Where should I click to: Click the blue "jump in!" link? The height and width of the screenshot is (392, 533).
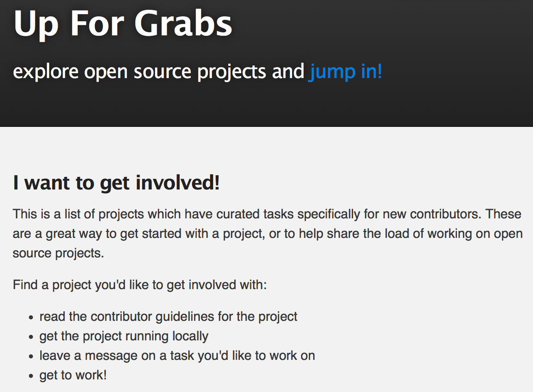pyautogui.click(x=345, y=72)
